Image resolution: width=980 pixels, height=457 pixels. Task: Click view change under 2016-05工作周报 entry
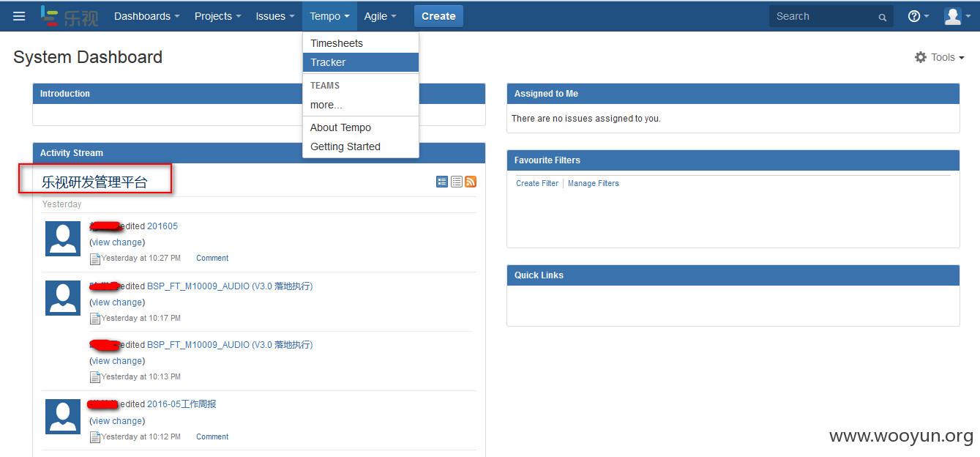(x=117, y=421)
